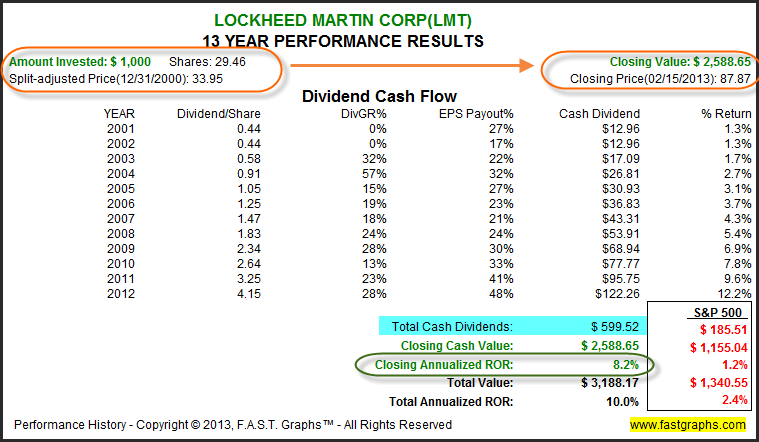Screen dimensions: 759x442
Task: Select the year 2011 row label
Action: point(121,279)
